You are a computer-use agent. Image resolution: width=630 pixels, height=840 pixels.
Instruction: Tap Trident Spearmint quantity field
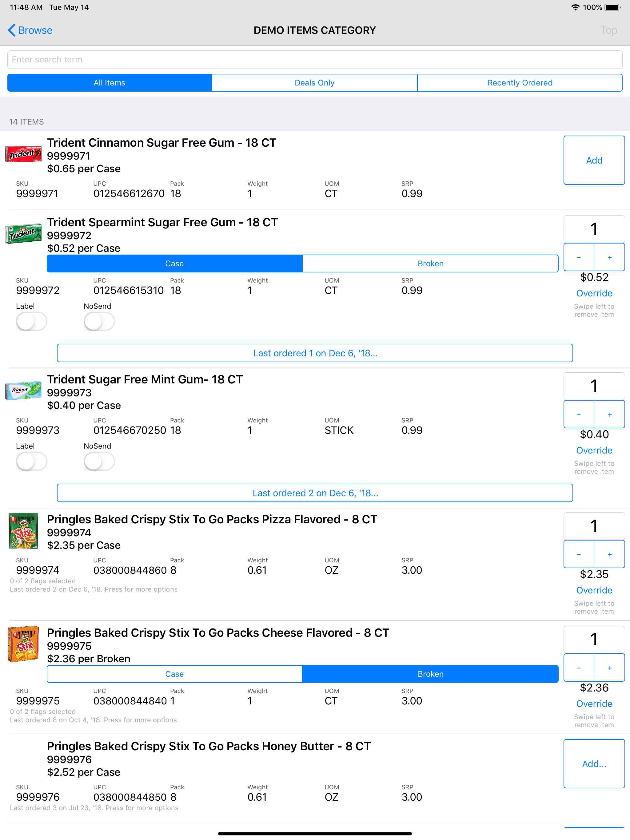pos(594,229)
